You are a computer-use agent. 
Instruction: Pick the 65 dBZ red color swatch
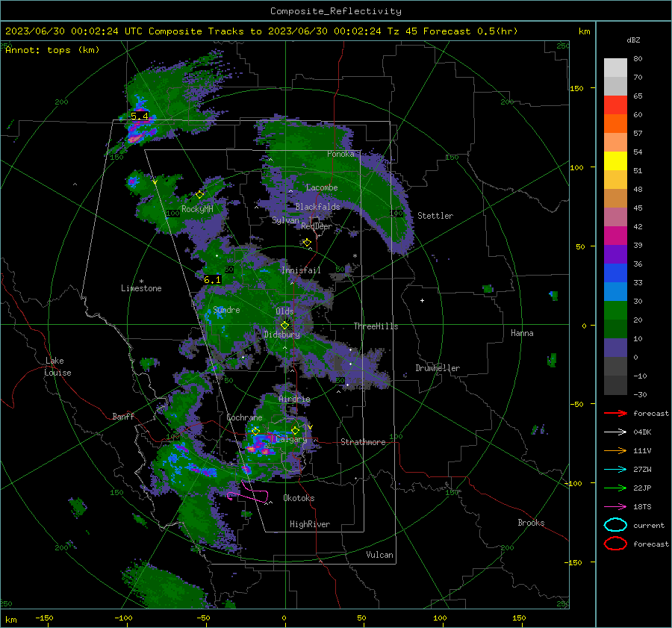click(615, 105)
